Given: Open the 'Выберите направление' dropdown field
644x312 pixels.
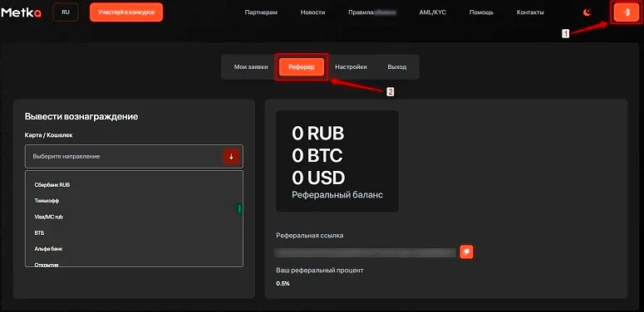Looking at the screenshot, I should coord(134,156).
